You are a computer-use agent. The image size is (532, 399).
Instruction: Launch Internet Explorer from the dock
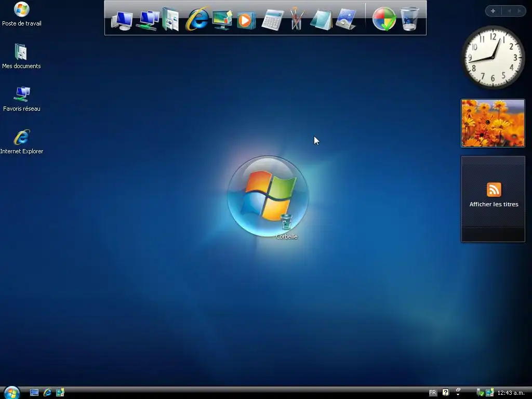coord(197,19)
